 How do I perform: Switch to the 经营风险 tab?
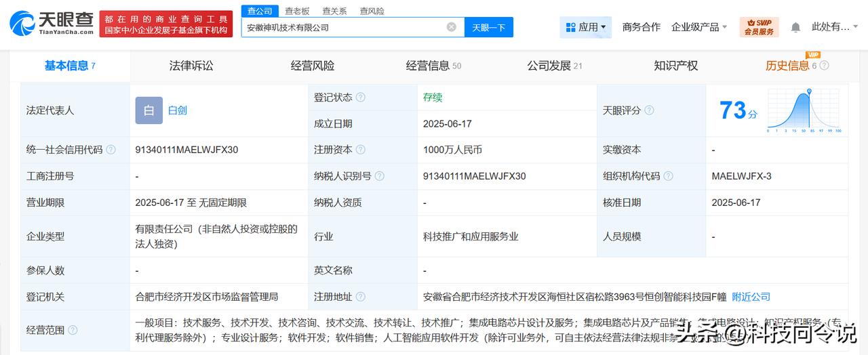[313, 66]
